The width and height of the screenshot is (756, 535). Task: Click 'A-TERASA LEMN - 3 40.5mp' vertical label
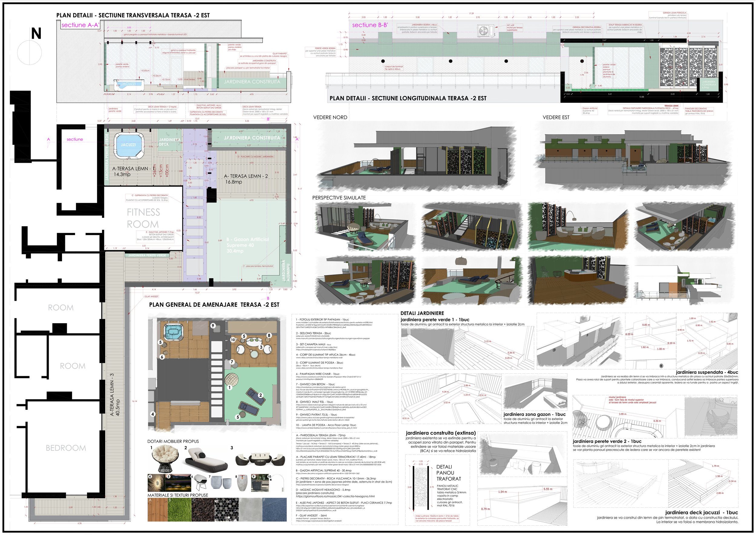[x=115, y=394]
